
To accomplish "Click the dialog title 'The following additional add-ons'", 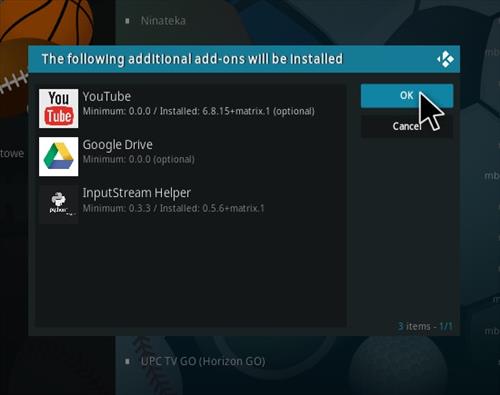I will pyautogui.click(x=192, y=59).
